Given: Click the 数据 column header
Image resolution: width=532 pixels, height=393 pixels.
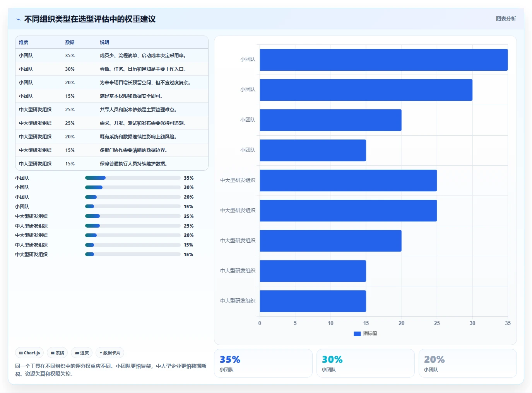Looking at the screenshot, I should coord(70,43).
